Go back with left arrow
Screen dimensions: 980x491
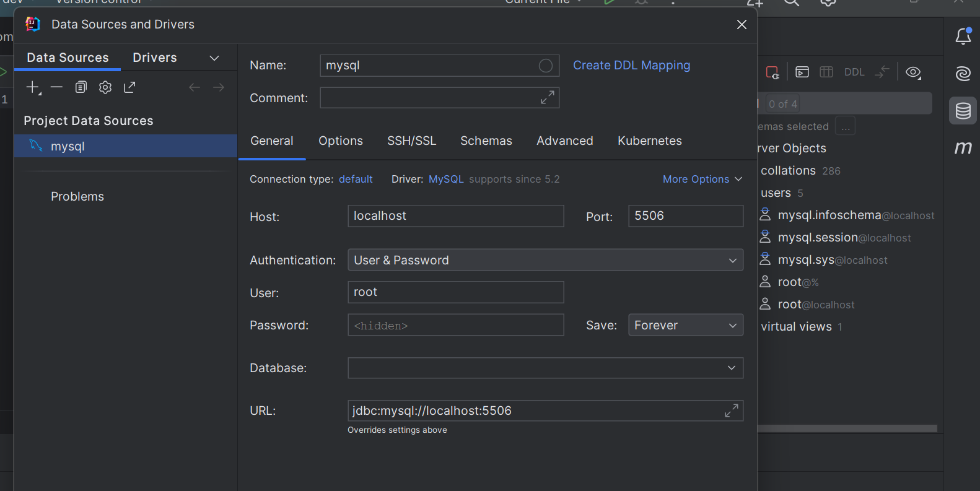tap(195, 87)
